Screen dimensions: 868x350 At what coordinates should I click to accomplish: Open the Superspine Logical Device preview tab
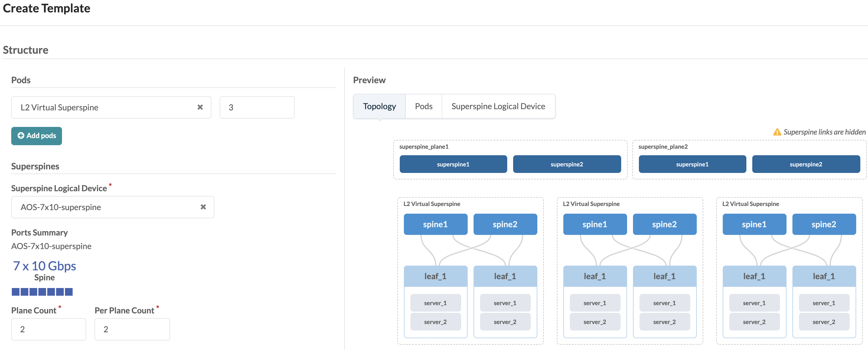pos(498,106)
